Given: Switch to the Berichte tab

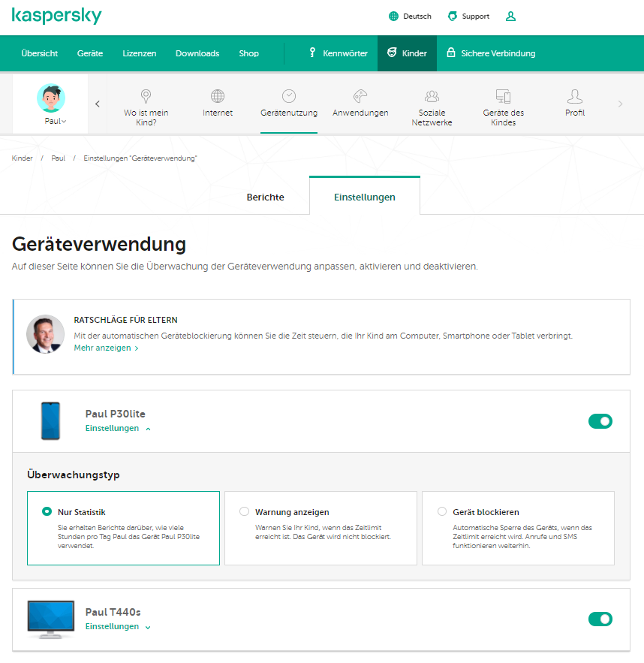Looking at the screenshot, I should (266, 197).
